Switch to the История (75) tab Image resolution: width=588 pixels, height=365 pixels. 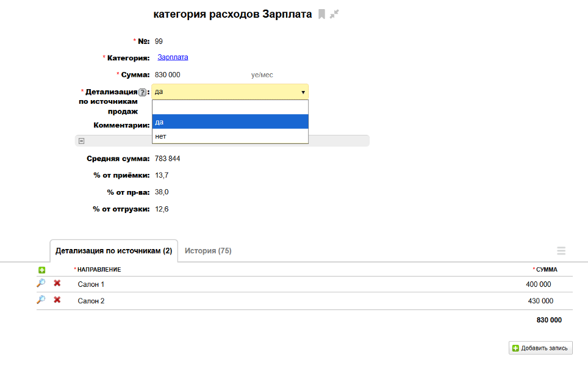click(x=208, y=251)
